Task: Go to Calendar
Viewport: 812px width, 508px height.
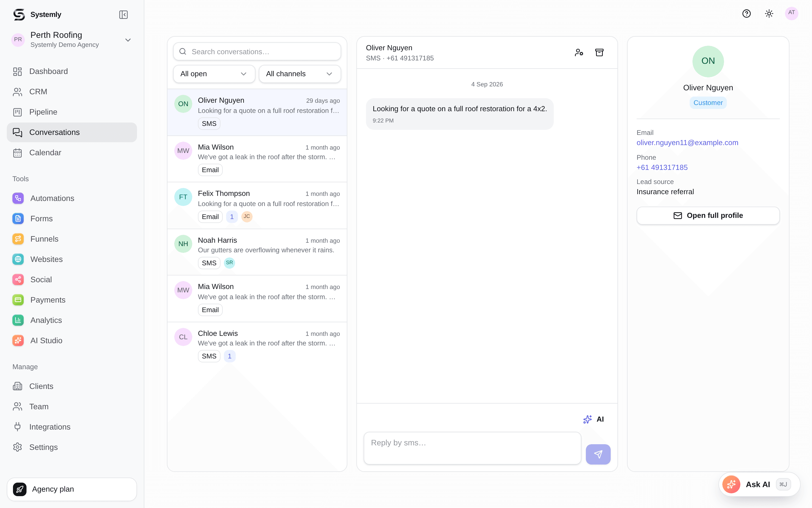Action: click(72, 152)
